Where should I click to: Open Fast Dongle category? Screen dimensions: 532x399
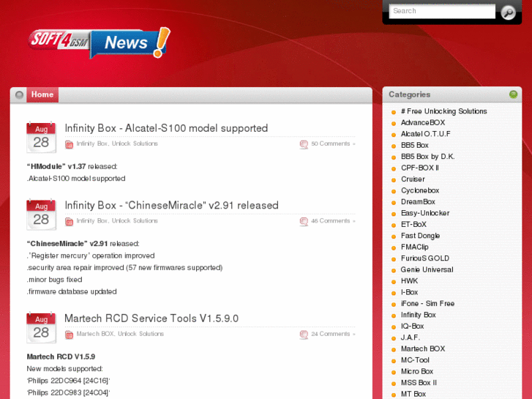point(420,236)
